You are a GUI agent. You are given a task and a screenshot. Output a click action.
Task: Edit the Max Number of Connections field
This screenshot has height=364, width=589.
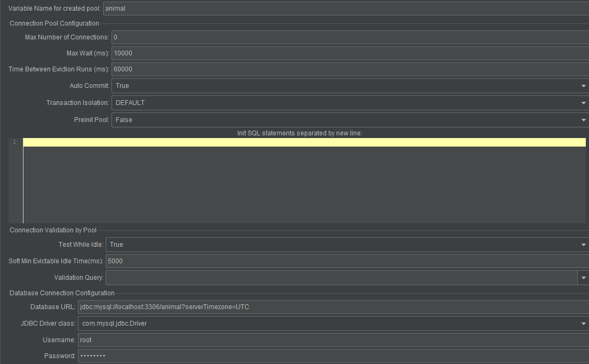point(350,37)
